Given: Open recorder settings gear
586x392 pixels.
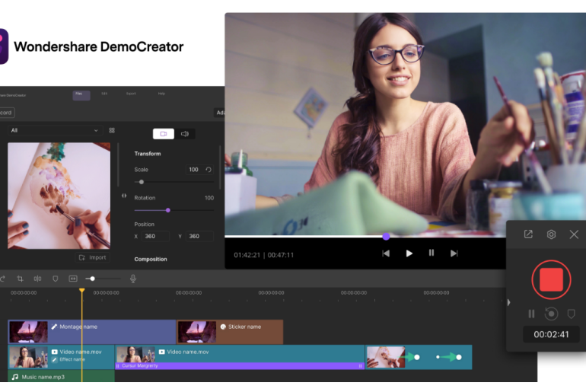Looking at the screenshot, I should (551, 234).
